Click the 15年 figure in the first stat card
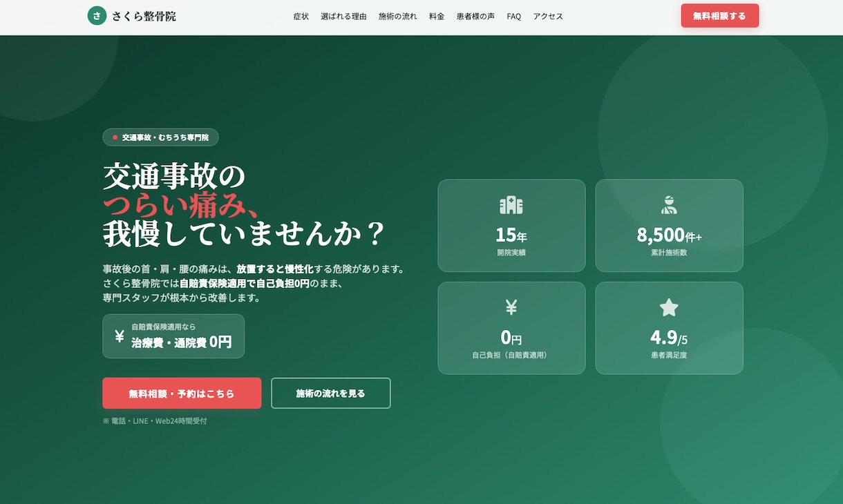This screenshot has height=504, width=843. [x=511, y=235]
